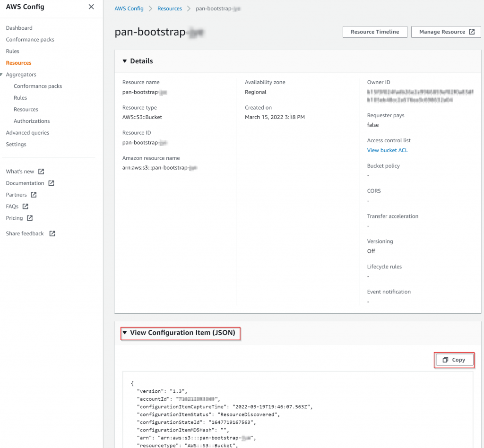Open the View bucket ACL link

click(388, 150)
